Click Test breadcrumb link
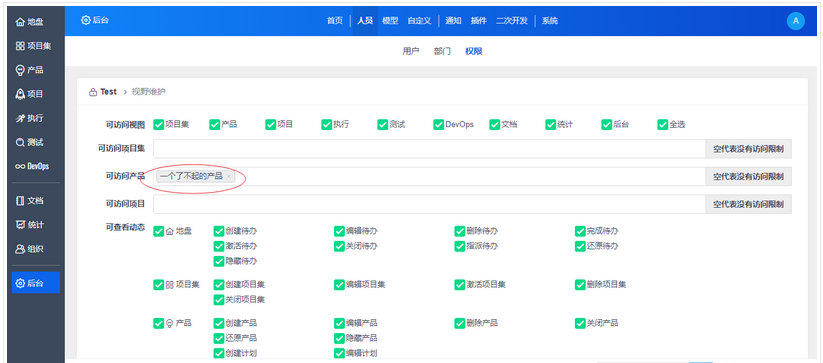The image size is (823, 363). click(x=108, y=92)
